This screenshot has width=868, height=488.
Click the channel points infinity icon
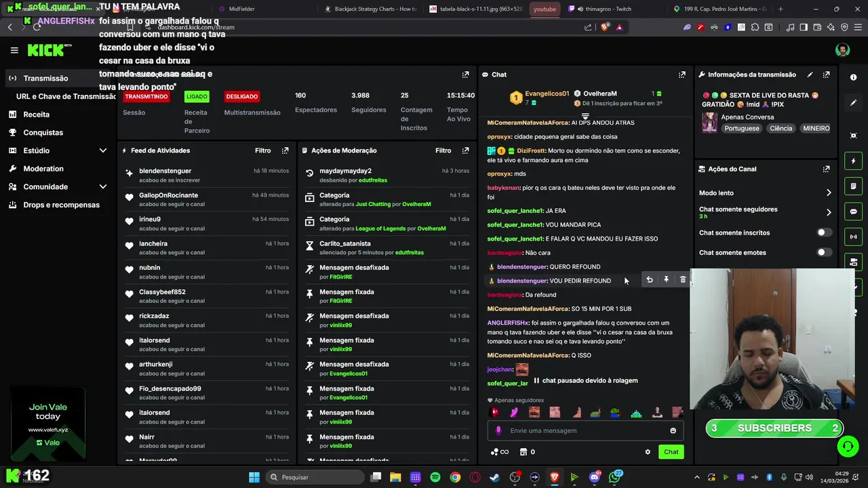499,452
